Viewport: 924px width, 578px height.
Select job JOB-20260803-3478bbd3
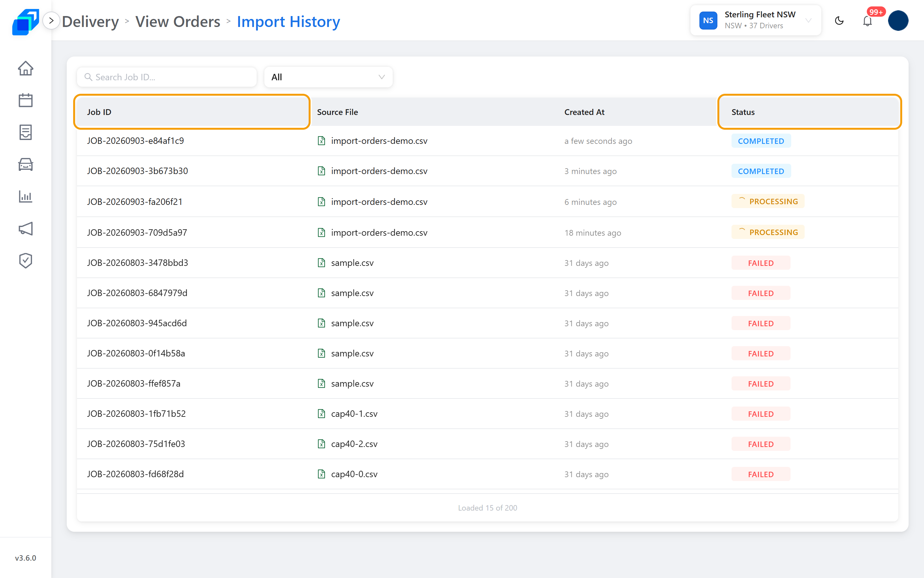[x=137, y=263]
